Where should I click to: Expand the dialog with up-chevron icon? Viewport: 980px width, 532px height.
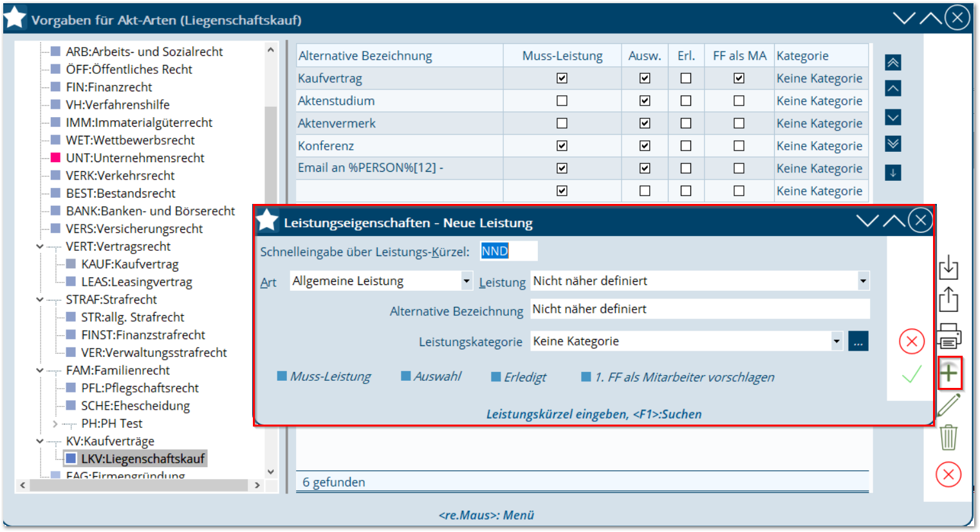pos(894,221)
